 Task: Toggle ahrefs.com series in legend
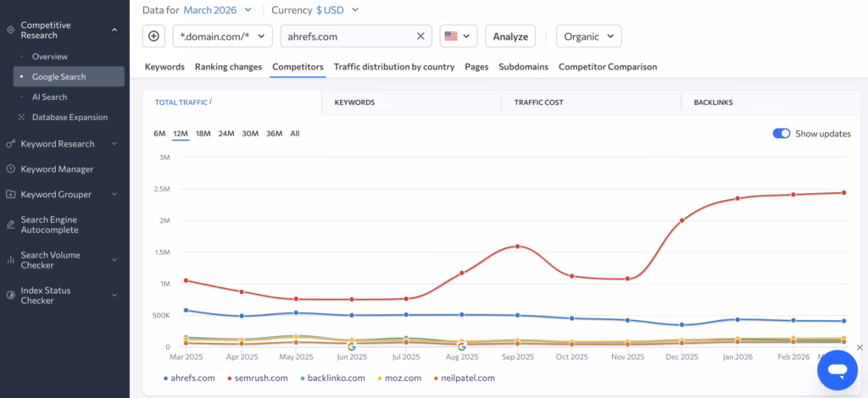tap(189, 378)
